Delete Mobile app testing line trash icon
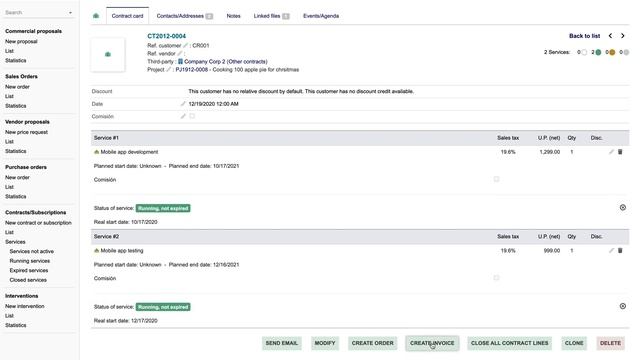Screen dimensions: 640x360 point(620,251)
